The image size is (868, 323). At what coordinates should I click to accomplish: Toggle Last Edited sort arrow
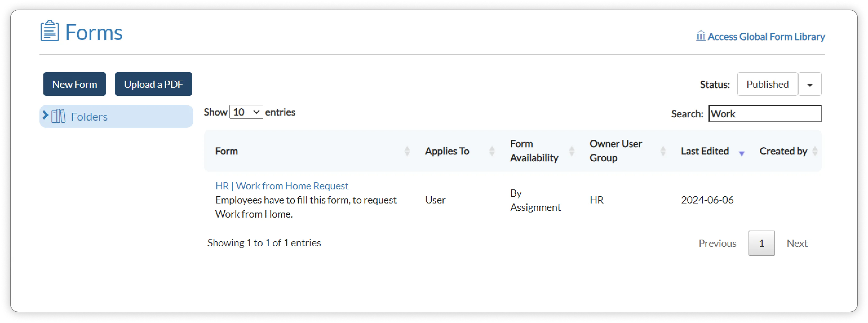(741, 153)
